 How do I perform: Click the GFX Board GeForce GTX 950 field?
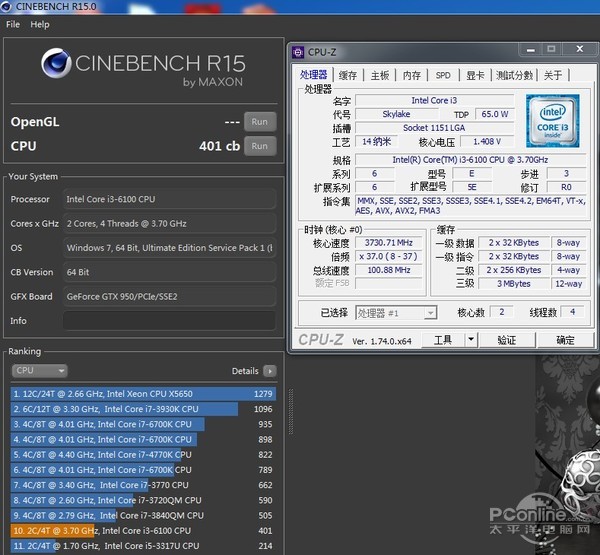point(169,297)
